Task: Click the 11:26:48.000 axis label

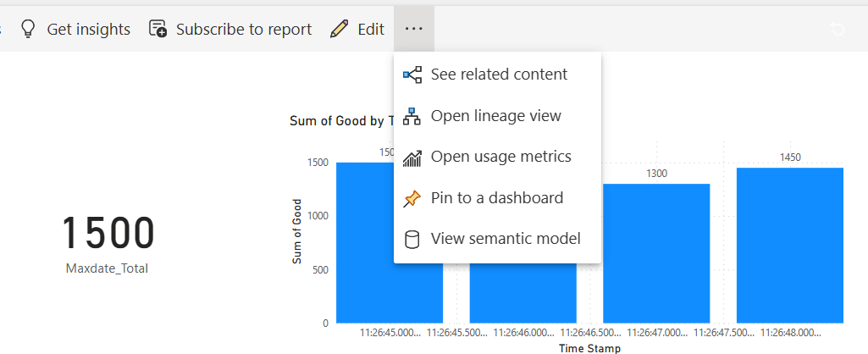Action: (x=790, y=333)
